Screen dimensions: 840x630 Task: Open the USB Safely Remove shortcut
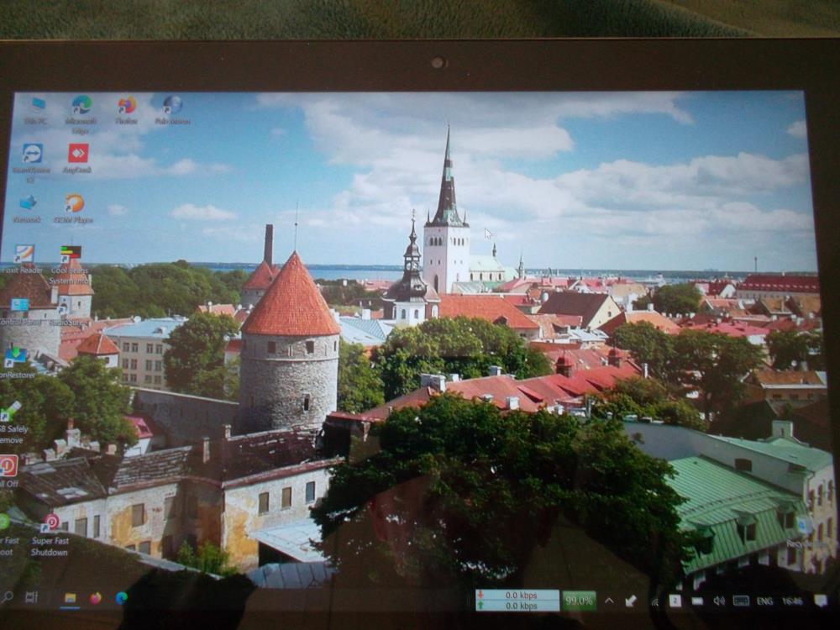point(12,423)
